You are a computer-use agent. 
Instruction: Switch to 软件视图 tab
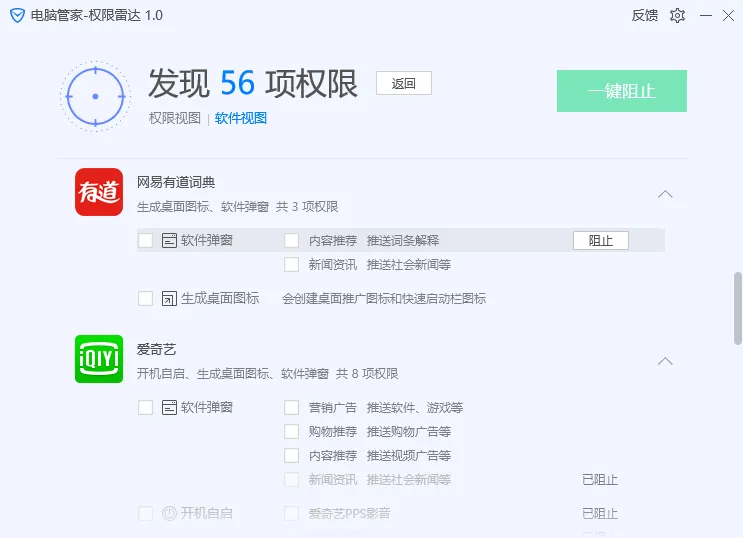241,118
